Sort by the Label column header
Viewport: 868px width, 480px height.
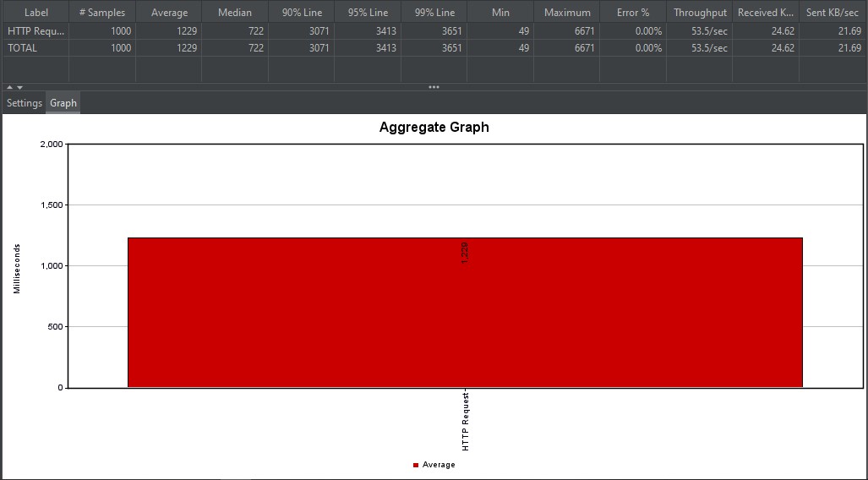tap(36, 12)
